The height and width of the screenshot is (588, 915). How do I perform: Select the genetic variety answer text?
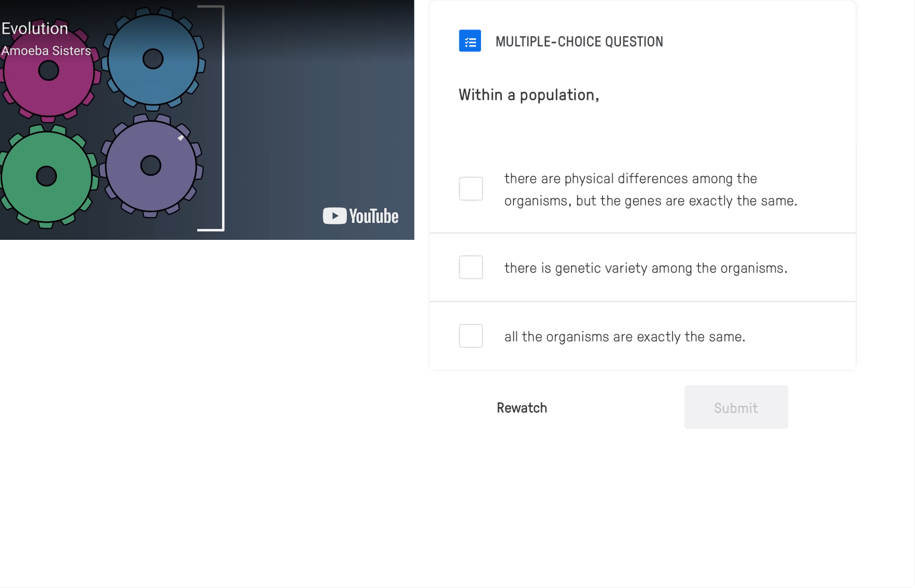click(x=646, y=268)
